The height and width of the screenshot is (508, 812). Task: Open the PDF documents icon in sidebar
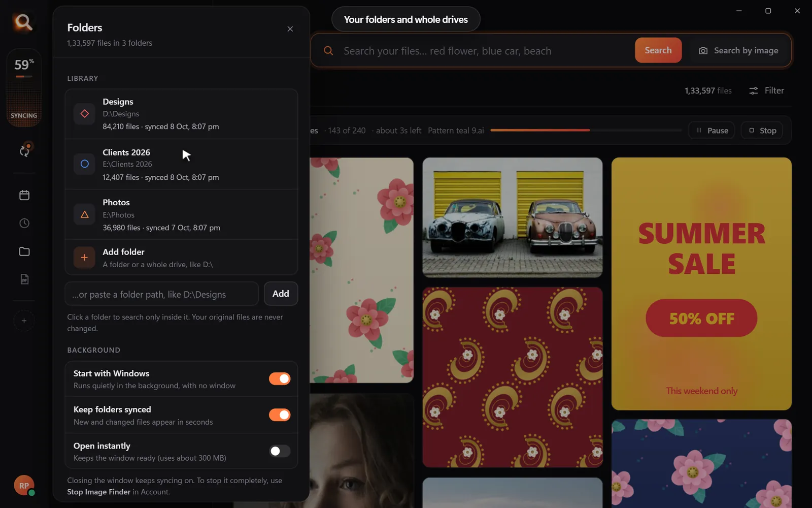[x=24, y=279]
